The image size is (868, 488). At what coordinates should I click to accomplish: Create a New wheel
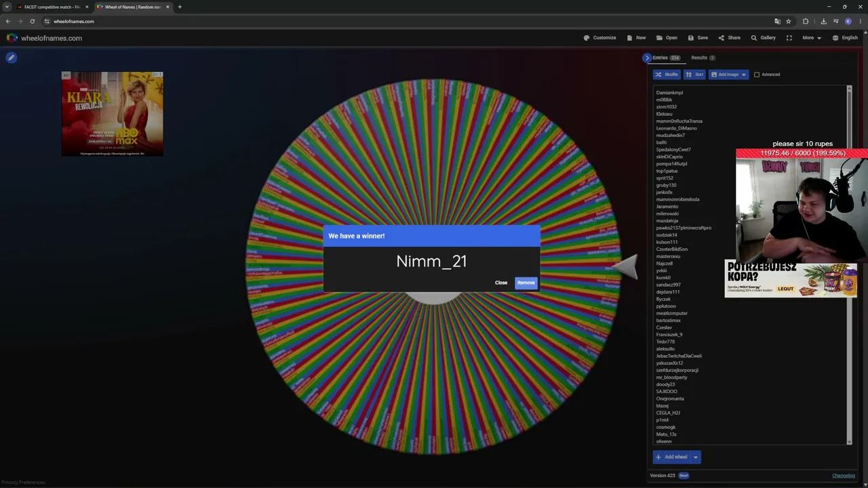click(637, 38)
